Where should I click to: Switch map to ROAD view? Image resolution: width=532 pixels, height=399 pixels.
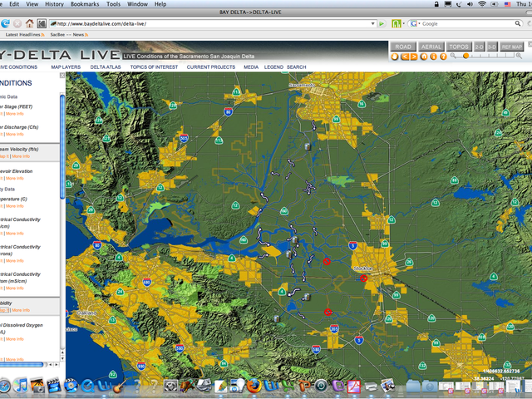click(x=403, y=47)
